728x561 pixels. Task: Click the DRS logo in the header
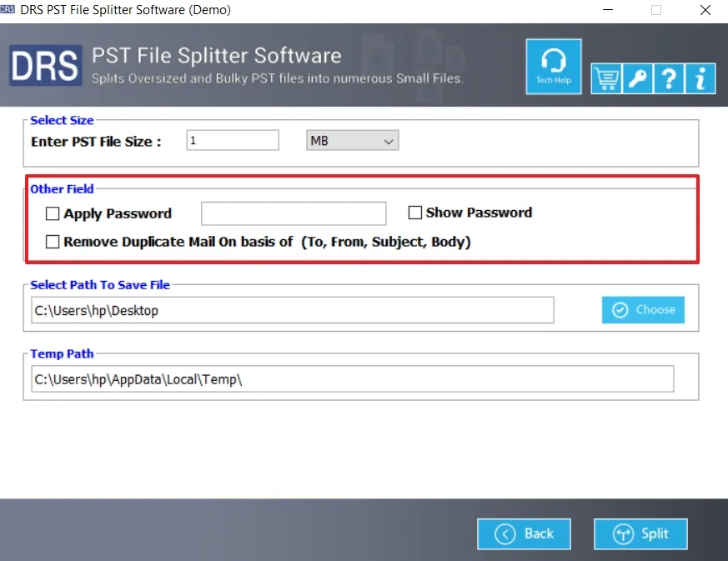pos(45,66)
